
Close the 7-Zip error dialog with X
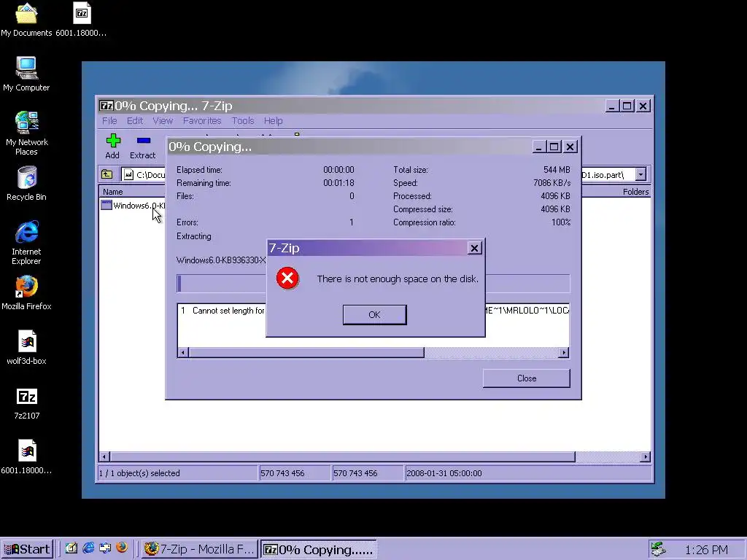click(x=474, y=248)
